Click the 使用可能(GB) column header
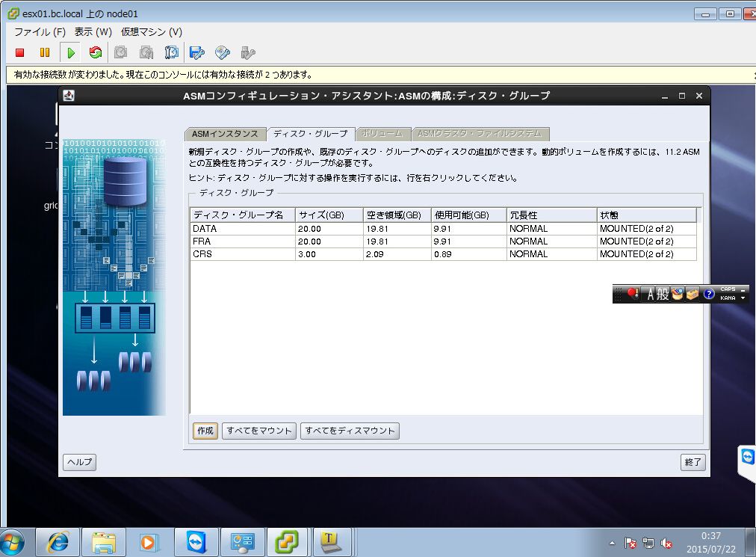 468,215
